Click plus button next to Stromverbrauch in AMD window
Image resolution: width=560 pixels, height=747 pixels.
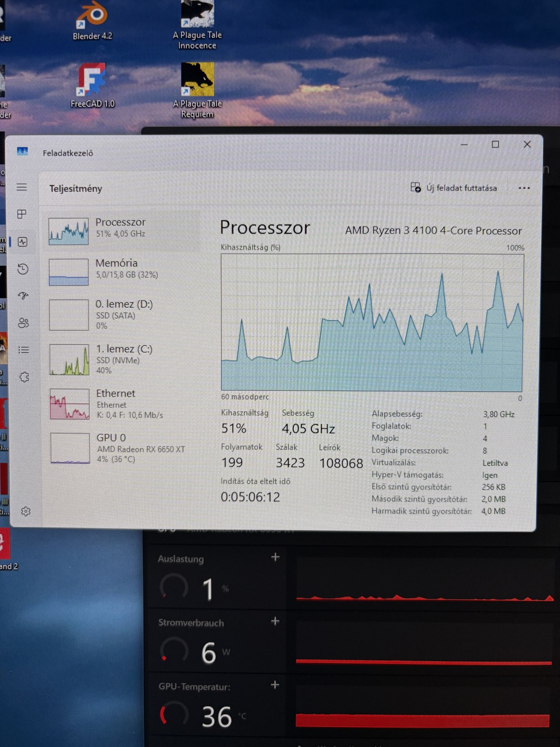pyautogui.click(x=275, y=621)
